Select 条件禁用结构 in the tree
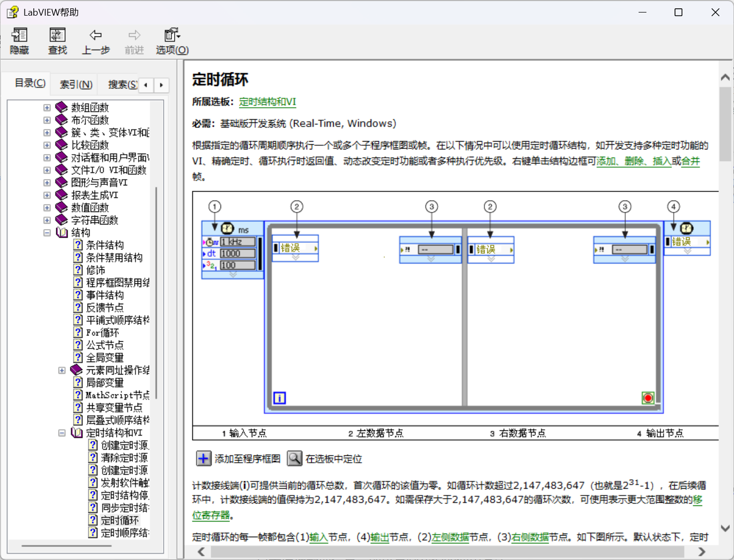 coord(114,257)
